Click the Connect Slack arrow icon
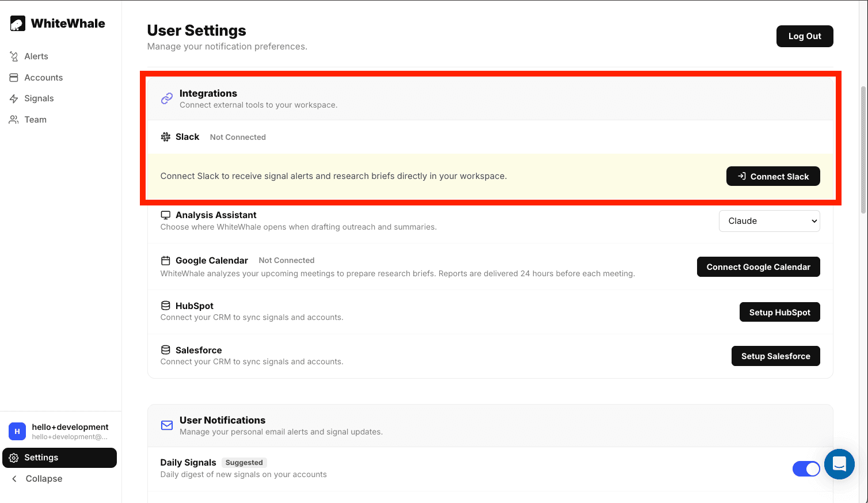The width and height of the screenshot is (868, 503). point(743,176)
